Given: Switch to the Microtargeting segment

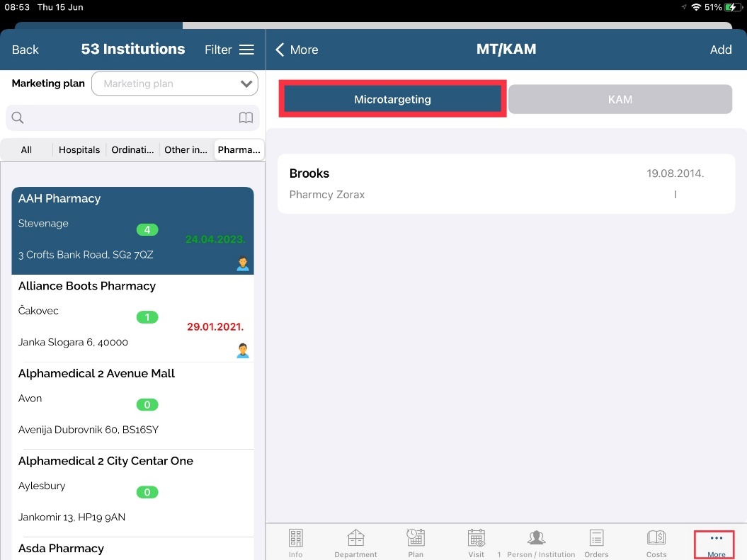Looking at the screenshot, I should point(392,100).
